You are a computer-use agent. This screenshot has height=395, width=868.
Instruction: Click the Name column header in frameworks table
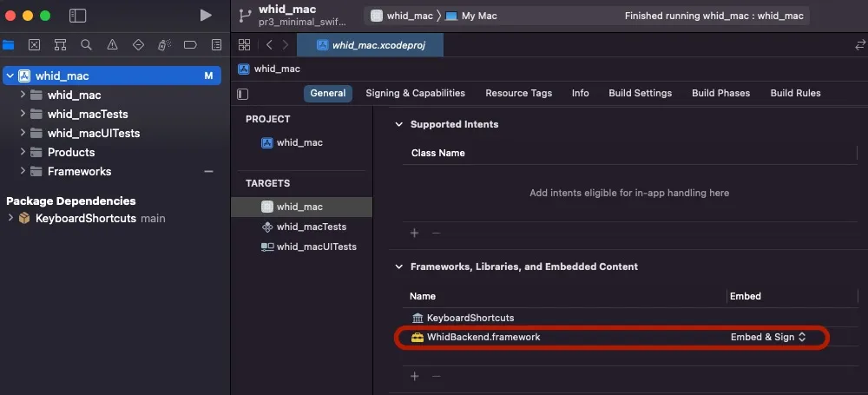click(423, 296)
